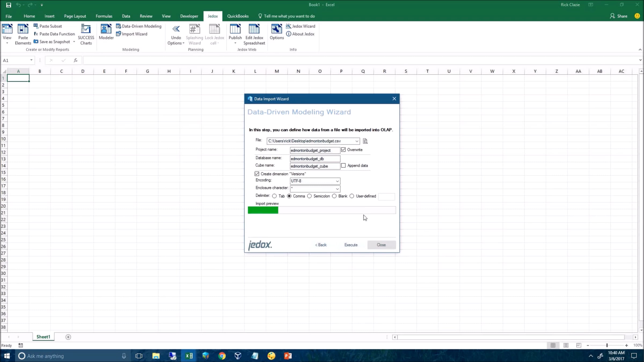Toggle the Overwrite checkbox
Viewport: 644px width, 362px height.
(343, 150)
